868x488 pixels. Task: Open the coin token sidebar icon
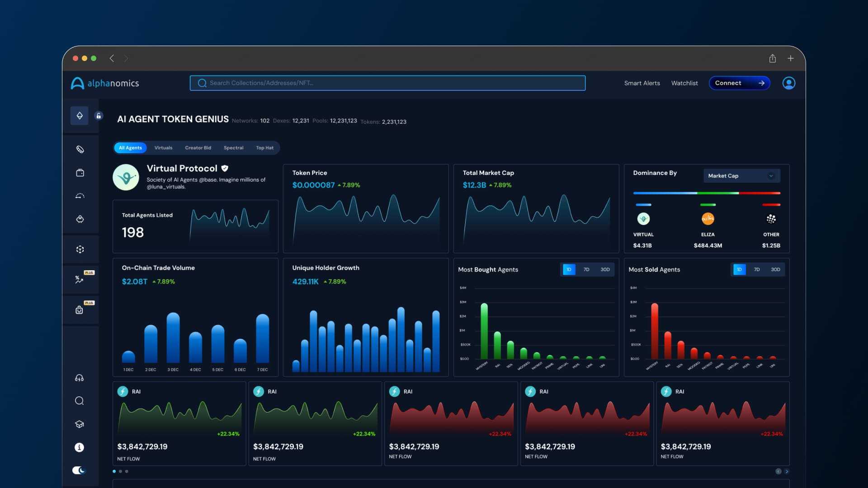pyautogui.click(x=80, y=149)
